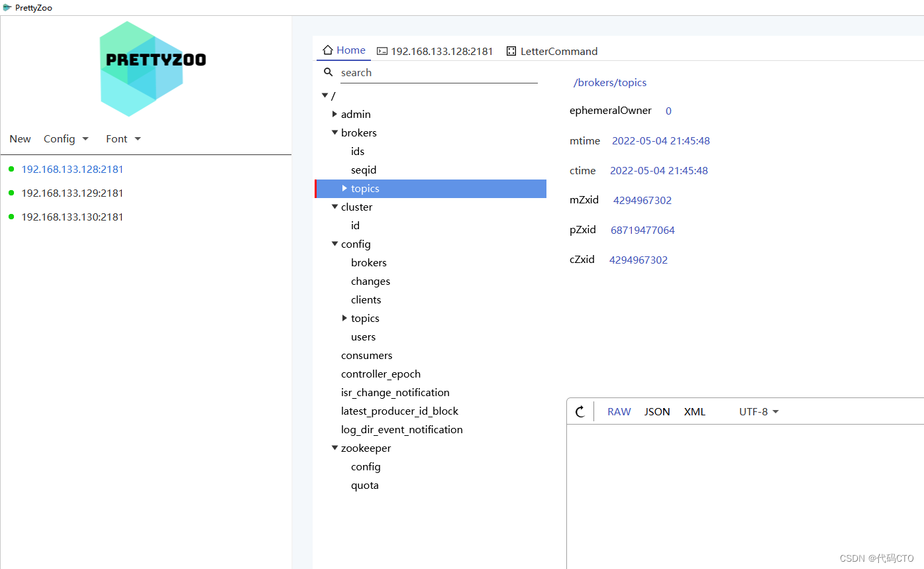This screenshot has width=924, height=569.
Task: Collapse the config node under root
Action: click(335, 244)
